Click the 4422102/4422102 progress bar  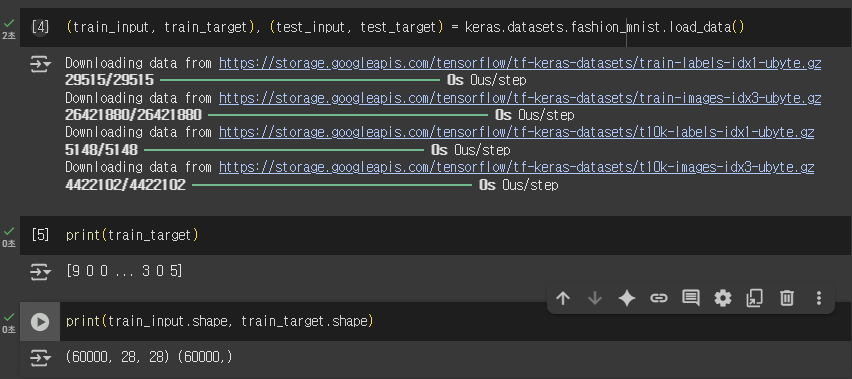(x=332, y=185)
